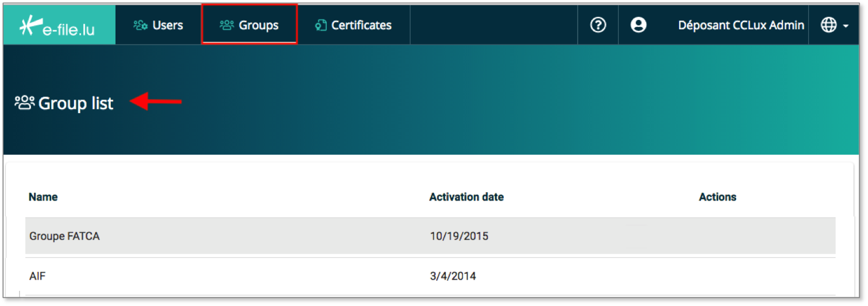Click the Activation date column header
Image resolution: width=868 pixels, height=306 pixels.
pyautogui.click(x=466, y=197)
